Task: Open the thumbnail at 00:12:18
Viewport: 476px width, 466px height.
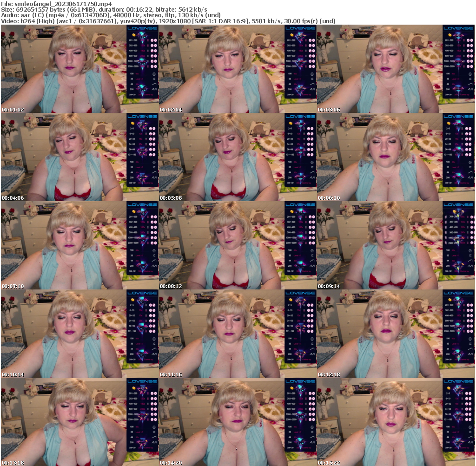Action: pos(396,334)
